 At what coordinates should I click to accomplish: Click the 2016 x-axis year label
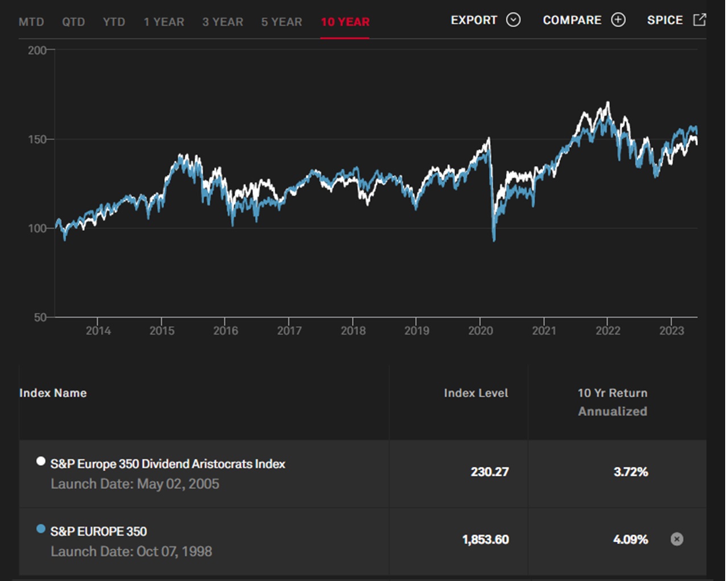(226, 331)
